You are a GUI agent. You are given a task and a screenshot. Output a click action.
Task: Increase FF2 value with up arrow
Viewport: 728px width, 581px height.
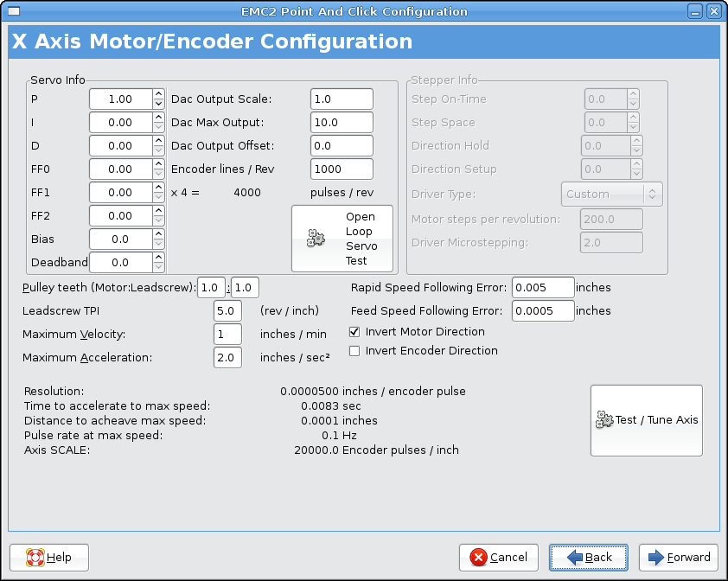tap(159, 210)
